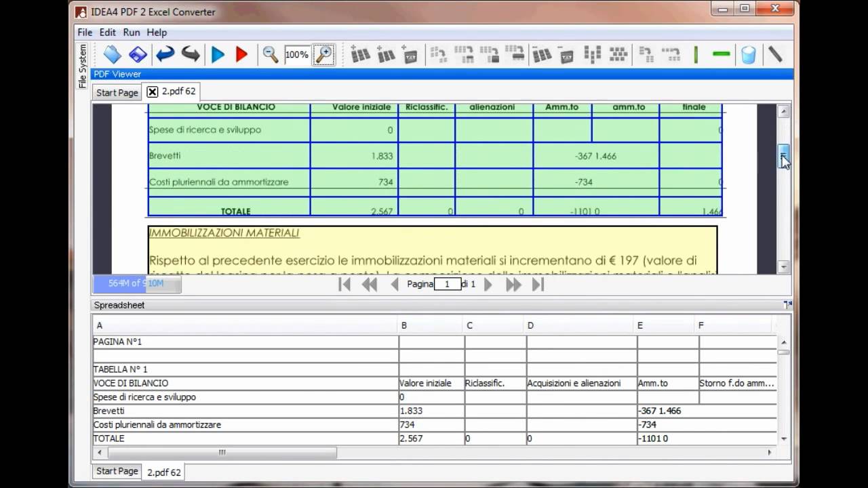
Task: Switch to the bottom Start Page tab
Action: click(117, 471)
